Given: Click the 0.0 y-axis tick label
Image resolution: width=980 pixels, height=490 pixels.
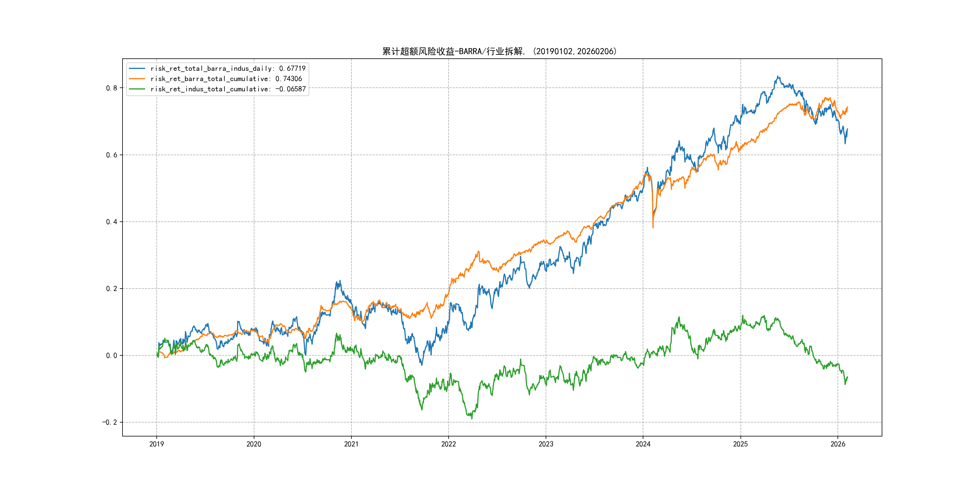Looking at the screenshot, I should [x=112, y=355].
